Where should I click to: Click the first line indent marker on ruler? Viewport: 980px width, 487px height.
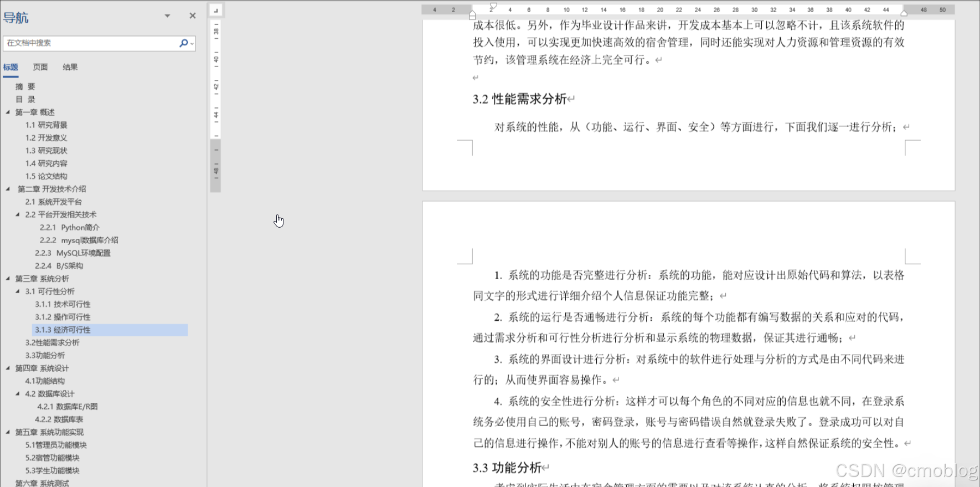tap(493, 6)
